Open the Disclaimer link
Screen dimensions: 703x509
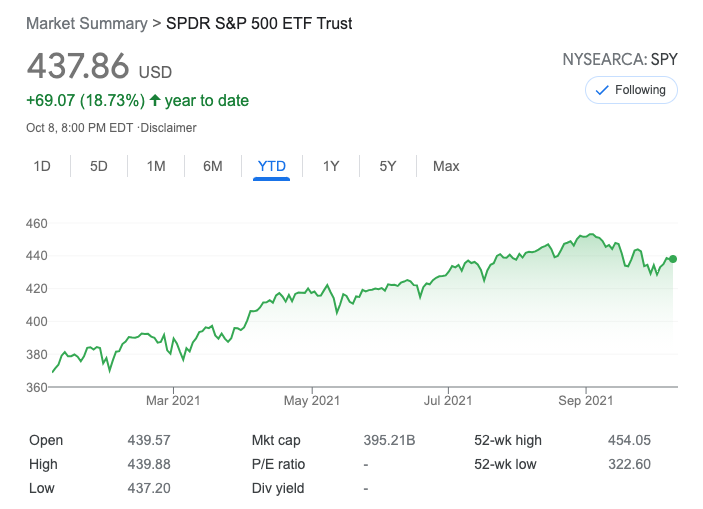pos(169,128)
